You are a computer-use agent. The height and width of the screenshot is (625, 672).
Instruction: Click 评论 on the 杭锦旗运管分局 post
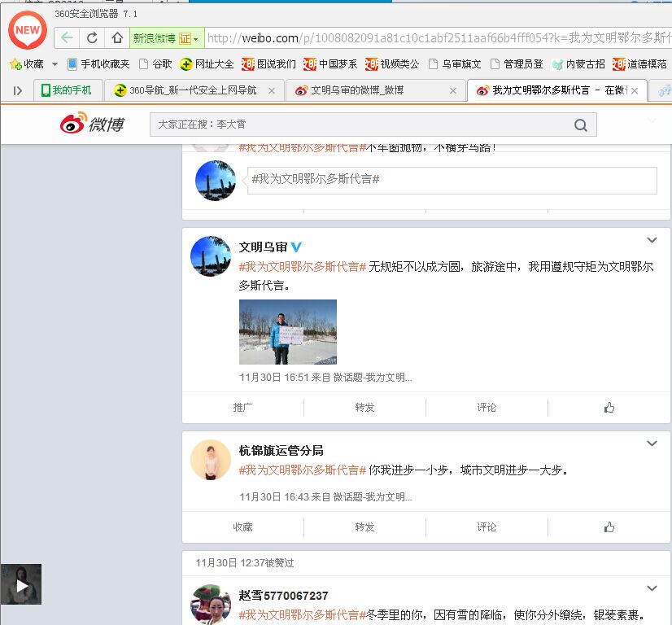(487, 527)
